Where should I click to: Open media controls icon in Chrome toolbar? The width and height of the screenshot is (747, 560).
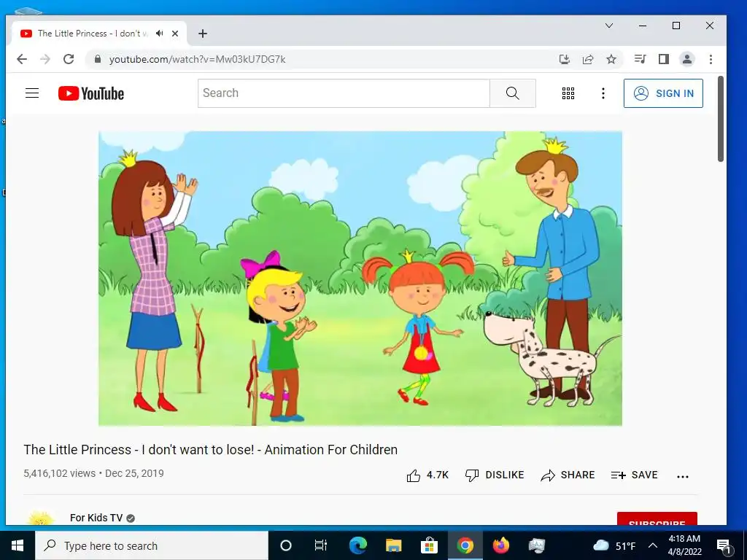[640, 59]
